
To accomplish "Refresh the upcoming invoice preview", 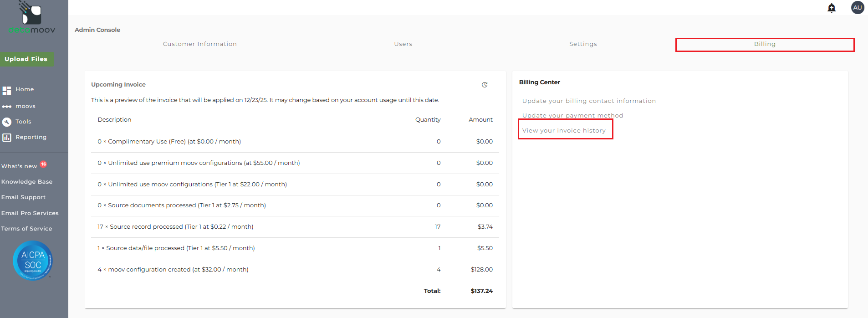I will (x=485, y=85).
